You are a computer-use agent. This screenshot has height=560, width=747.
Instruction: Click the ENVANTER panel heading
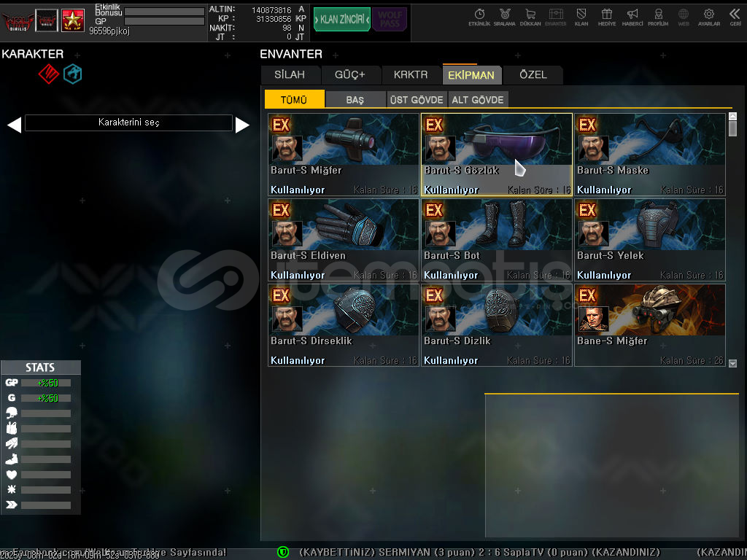(291, 54)
